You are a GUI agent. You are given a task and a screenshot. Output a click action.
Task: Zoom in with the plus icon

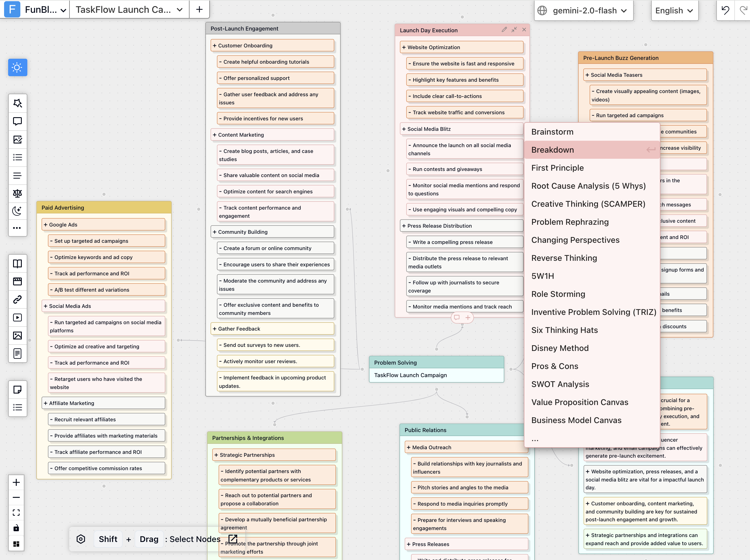(x=16, y=483)
